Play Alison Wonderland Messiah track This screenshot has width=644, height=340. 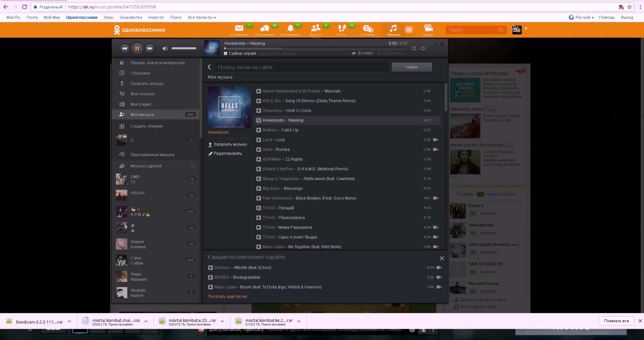click(x=259, y=91)
